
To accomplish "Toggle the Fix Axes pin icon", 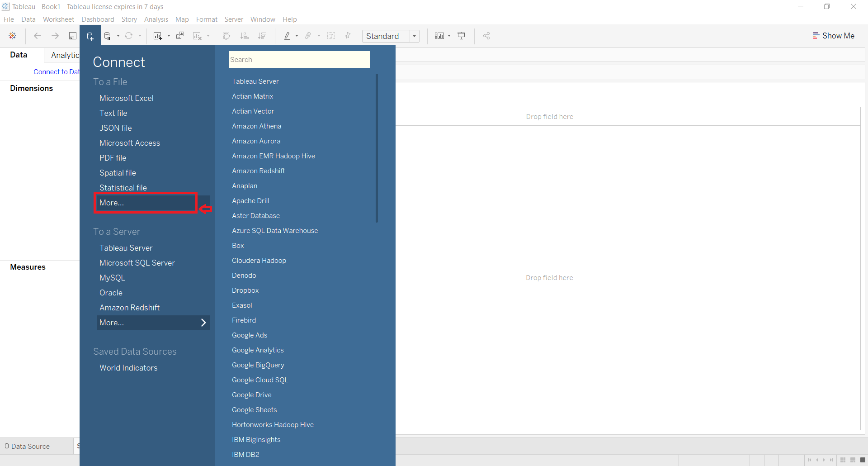I will click(x=348, y=36).
